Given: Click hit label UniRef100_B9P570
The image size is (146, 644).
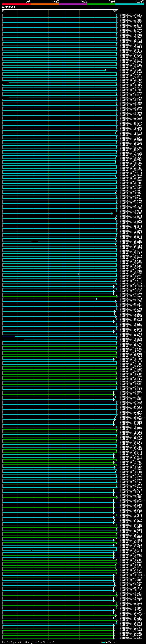Looking at the screenshot, I should click(x=131, y=50).
